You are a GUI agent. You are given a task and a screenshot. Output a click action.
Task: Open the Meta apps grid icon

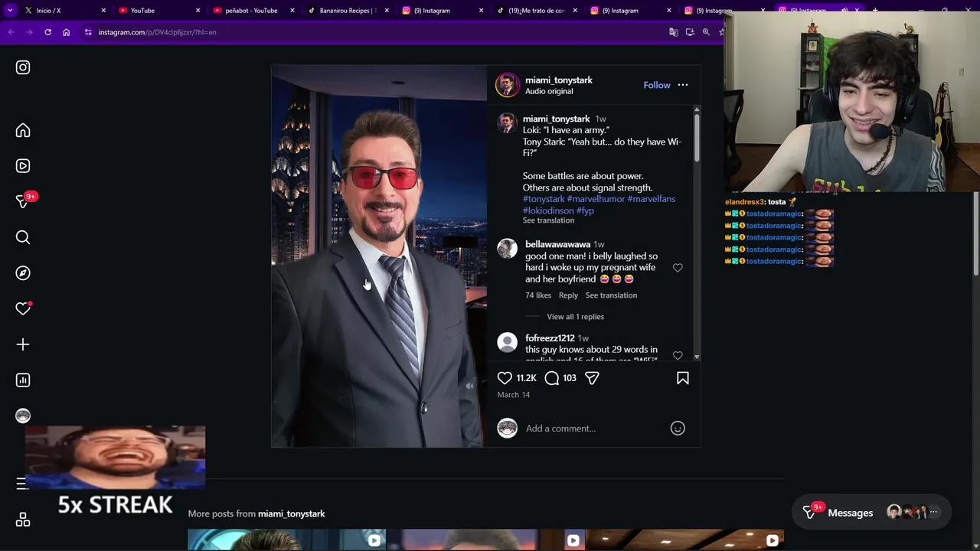(23, 520)
